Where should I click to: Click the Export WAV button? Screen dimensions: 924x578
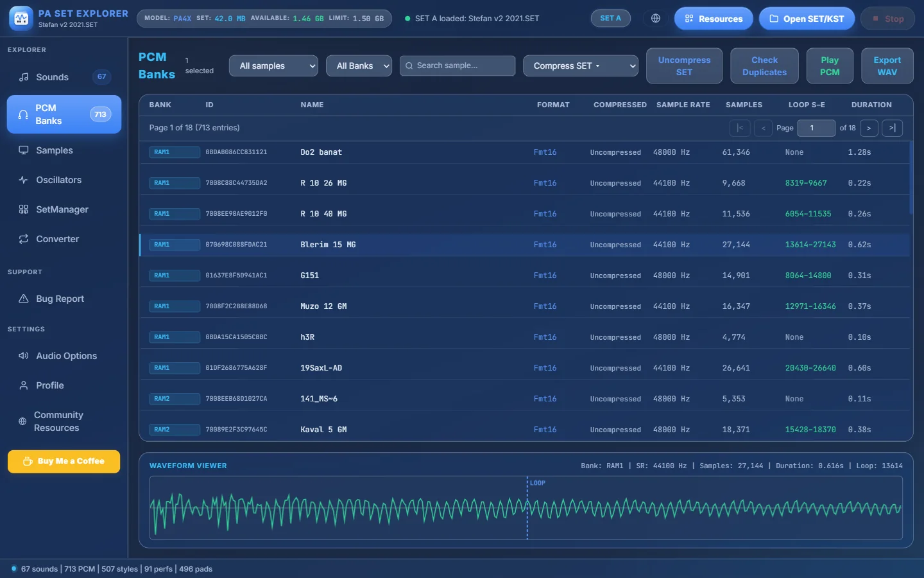point(887,66)
